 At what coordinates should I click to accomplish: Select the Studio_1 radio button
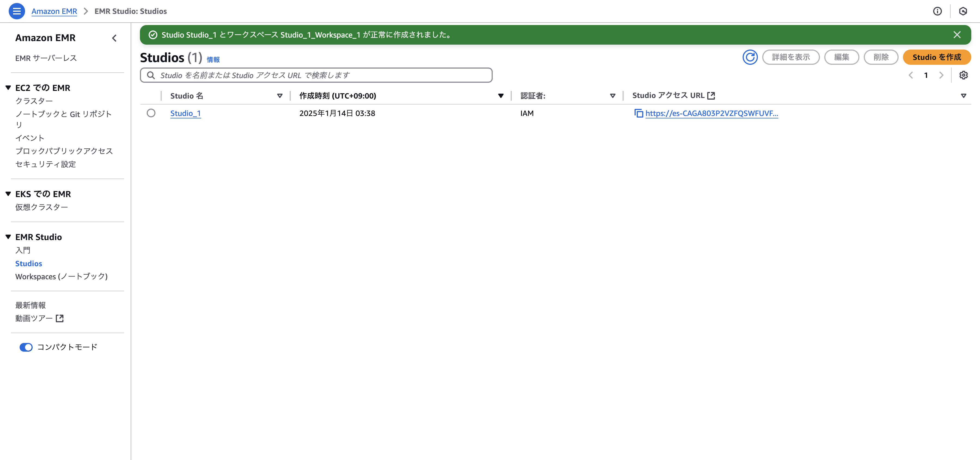click(151, 113)
